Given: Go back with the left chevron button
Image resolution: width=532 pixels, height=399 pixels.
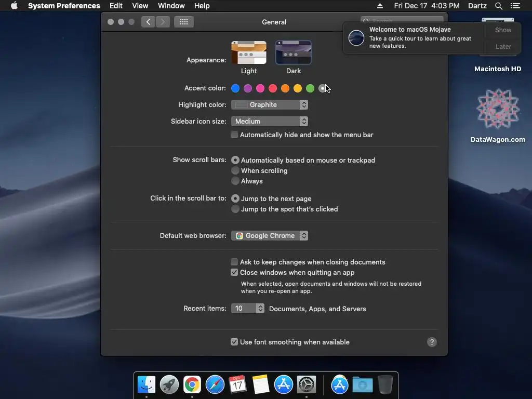Looking at the screenshot, I should (148, 22).
